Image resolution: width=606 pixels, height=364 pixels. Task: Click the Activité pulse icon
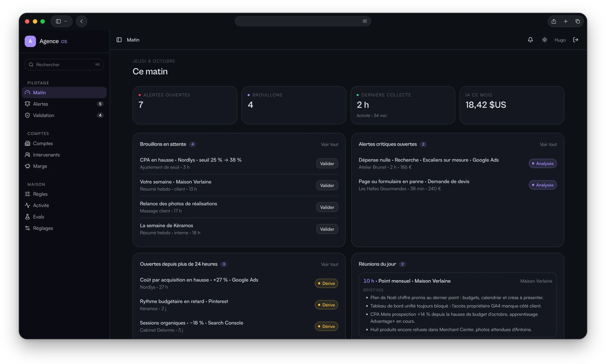point(27,205)
